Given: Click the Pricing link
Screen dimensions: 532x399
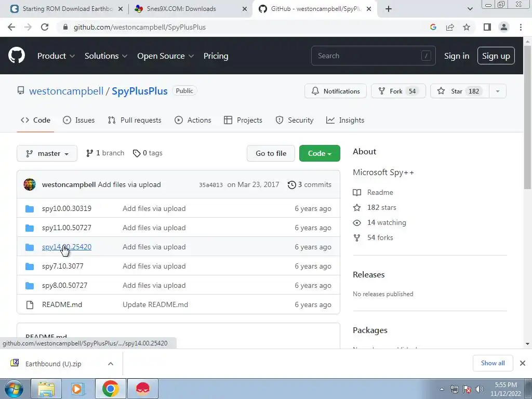Looking at the screenshot, I should 216,56.
